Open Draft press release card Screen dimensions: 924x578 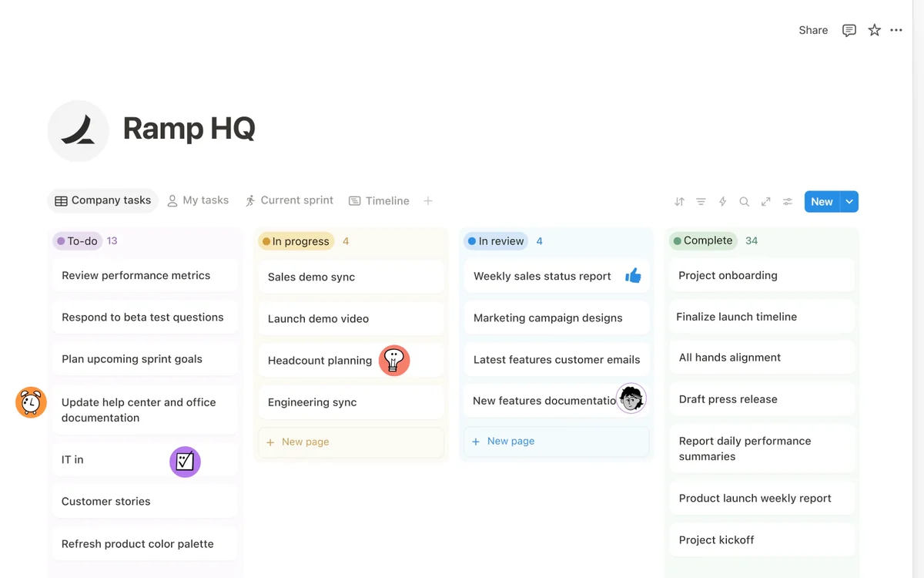click(x=762, y=399)
